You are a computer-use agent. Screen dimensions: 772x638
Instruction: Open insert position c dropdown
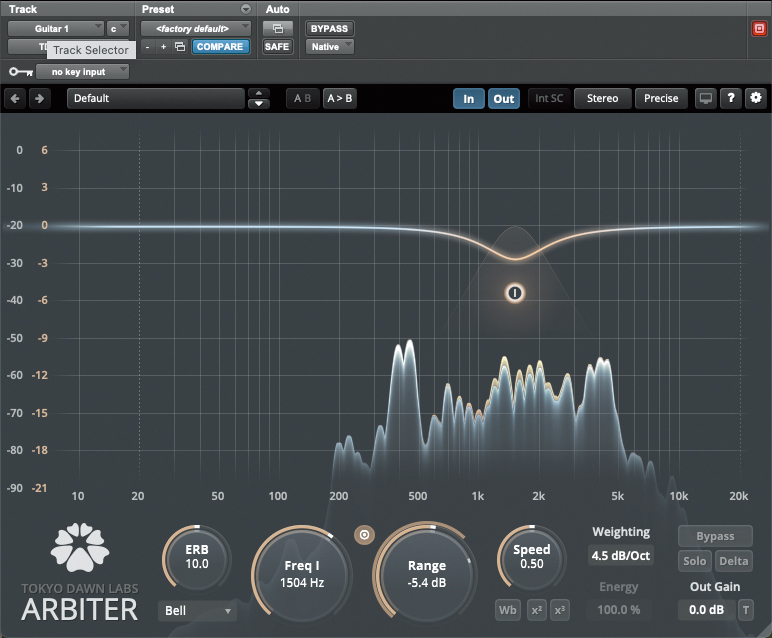[x=118, y=29]
